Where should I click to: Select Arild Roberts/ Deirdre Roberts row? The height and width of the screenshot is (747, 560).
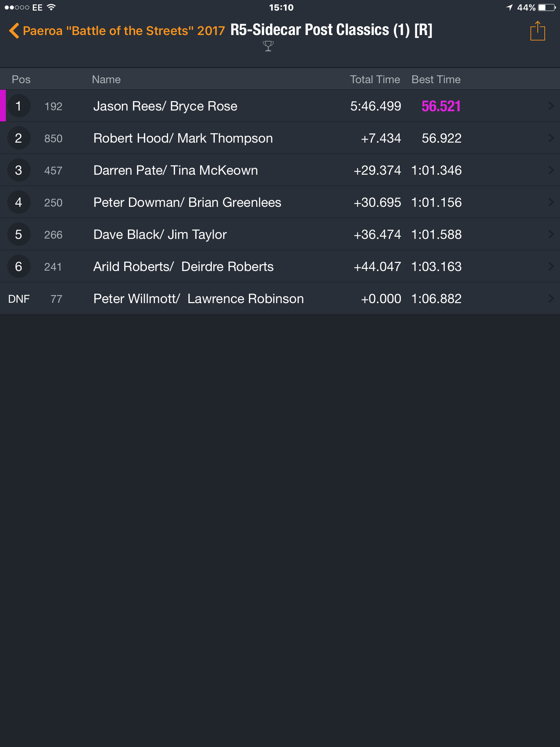280,267
